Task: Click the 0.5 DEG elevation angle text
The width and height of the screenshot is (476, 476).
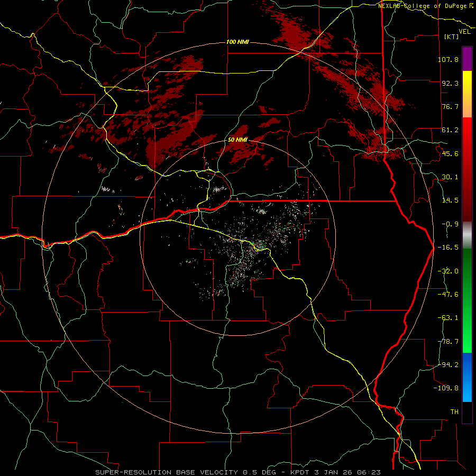Action: tap(260, 472)
